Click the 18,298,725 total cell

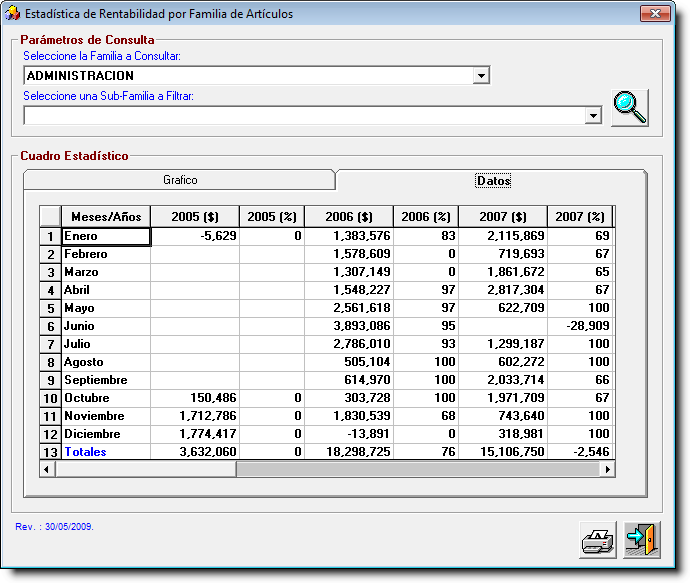click(349, 452)
